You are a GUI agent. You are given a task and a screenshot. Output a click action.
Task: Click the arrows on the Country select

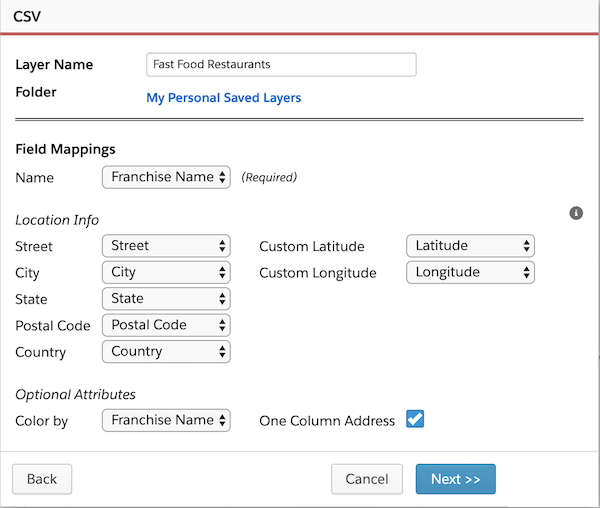point(222,352)
